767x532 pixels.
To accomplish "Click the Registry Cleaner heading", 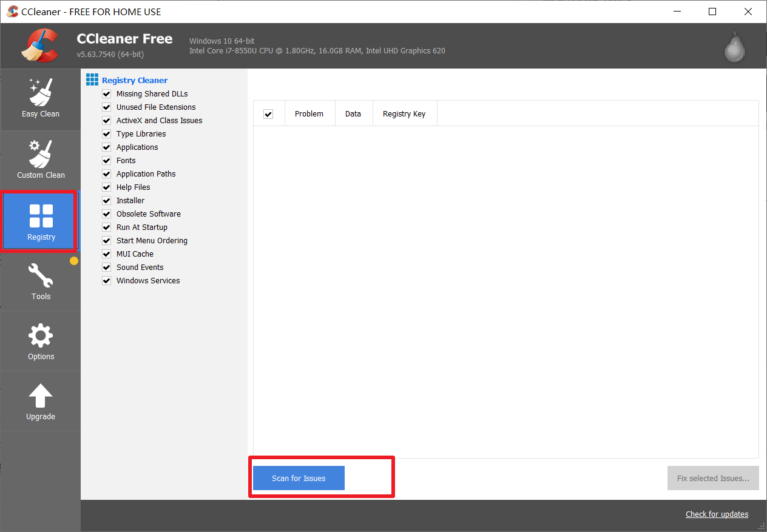I will (135, 80).
